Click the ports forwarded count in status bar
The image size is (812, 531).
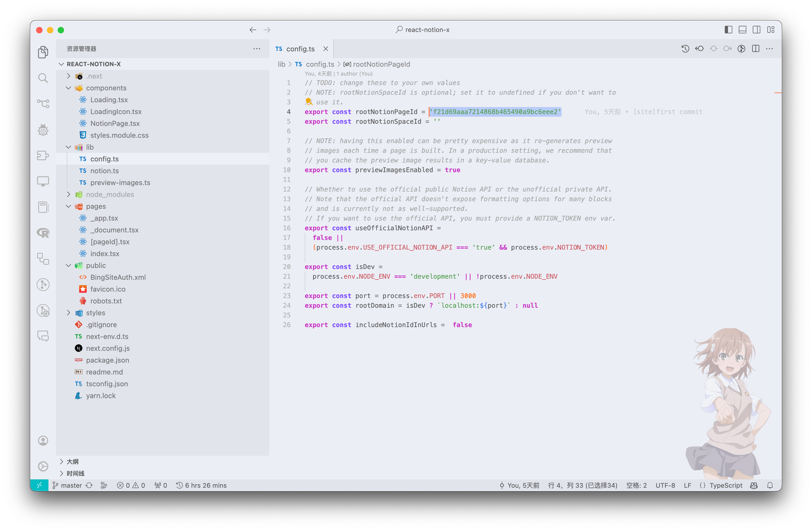[x=161, y=485]
